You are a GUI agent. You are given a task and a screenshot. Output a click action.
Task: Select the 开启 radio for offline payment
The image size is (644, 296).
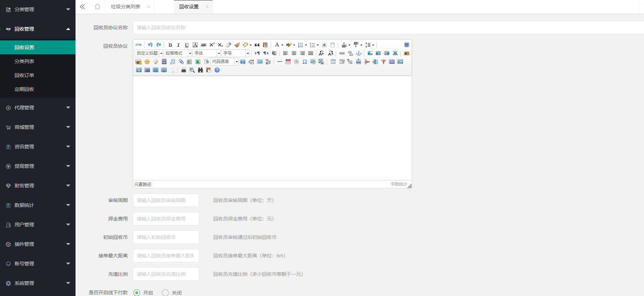137,293
